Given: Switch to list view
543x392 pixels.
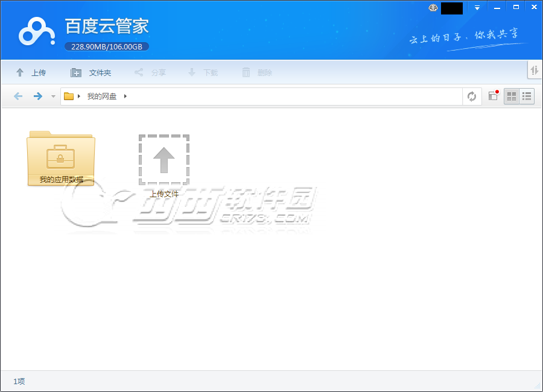Looking at the screenshot, I should [527, 96].
